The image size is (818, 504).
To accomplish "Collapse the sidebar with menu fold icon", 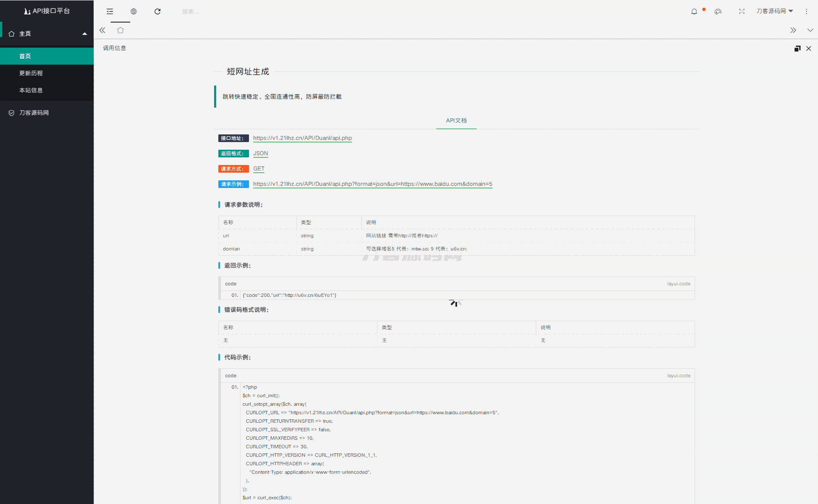I will pyautogui.click(x=110, y=11).
